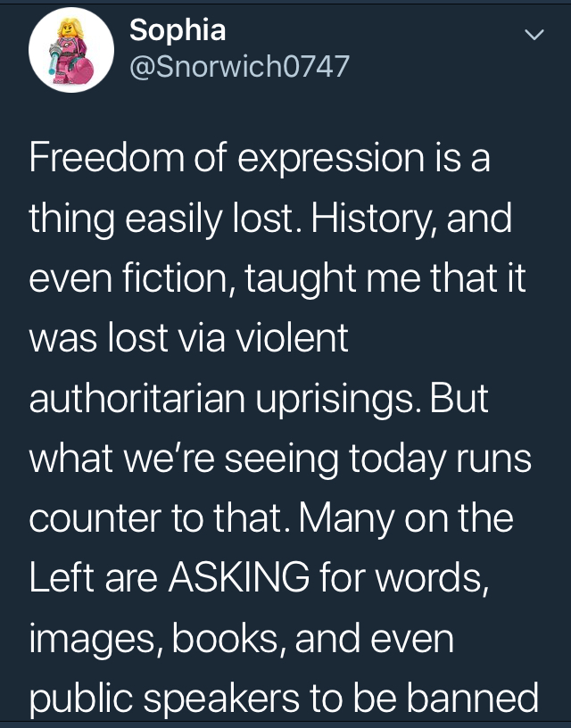The height and width of the screenshot is (728, 571).
Task: Expand the tweet options chevron arrow
Action: pos(534,35)
